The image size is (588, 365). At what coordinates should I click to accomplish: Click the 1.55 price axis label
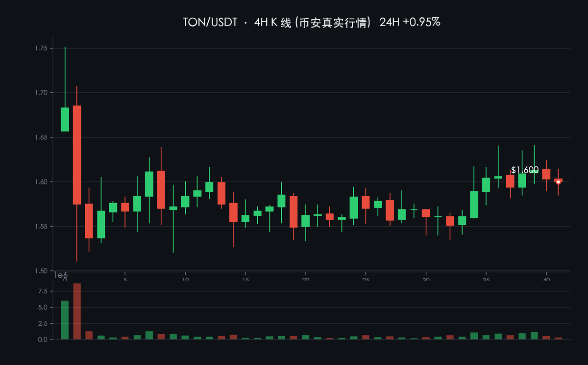41,227
